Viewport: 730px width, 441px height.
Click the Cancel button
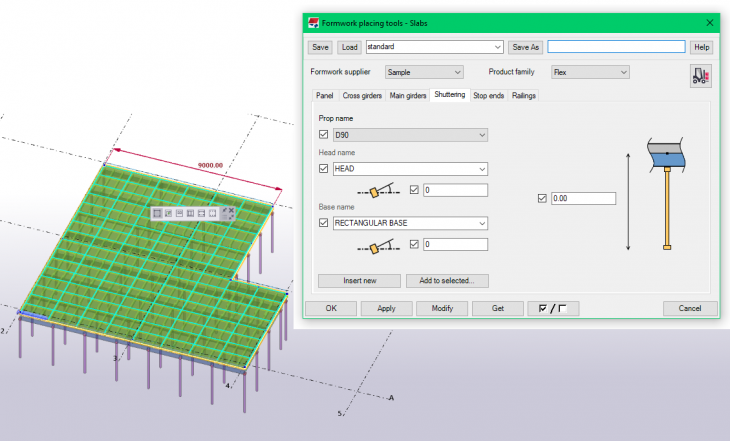tap(689, 308)
